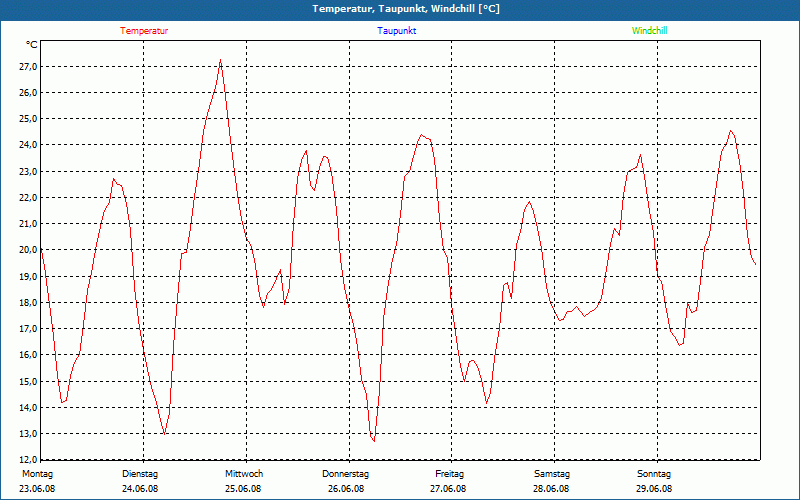Click the chart title 'Temperatur, Taupunkt, Windchill [°C]'
The width and height of the screenshot is (800, 500).
tap(406, 9)
